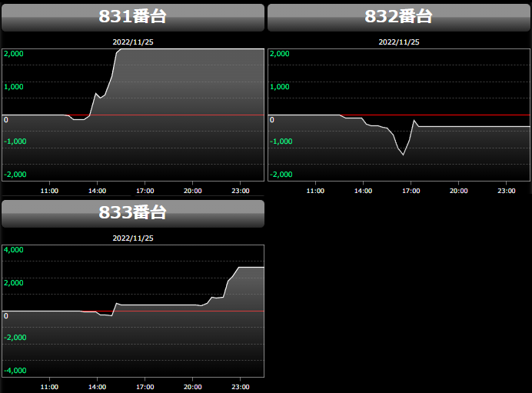Click the 23:00 time label on 833 chart
The image size is (532, 393).
pyautogui.click(x=241, y=386)
